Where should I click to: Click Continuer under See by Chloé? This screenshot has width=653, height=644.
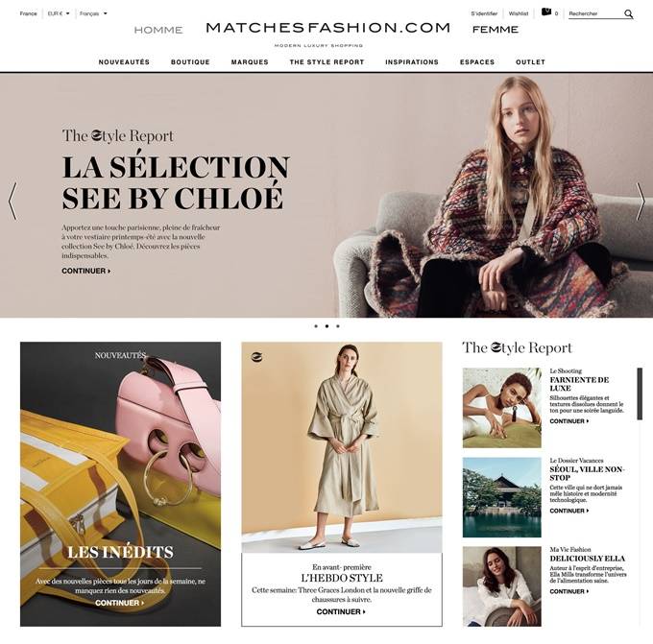[86, 271]
